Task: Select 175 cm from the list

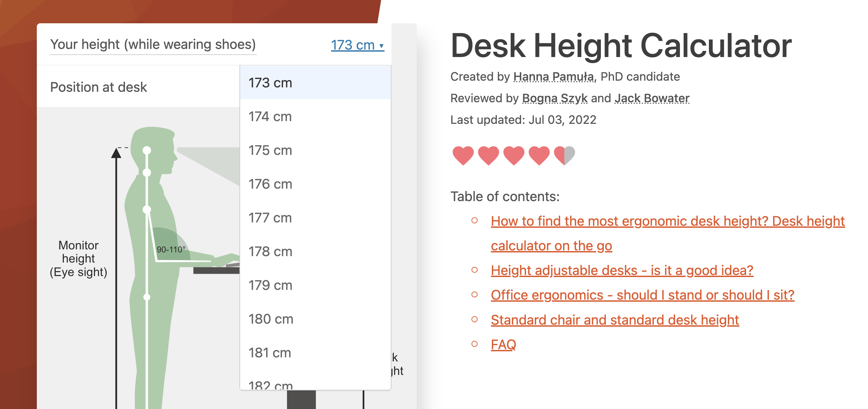Action: [270, 151]
